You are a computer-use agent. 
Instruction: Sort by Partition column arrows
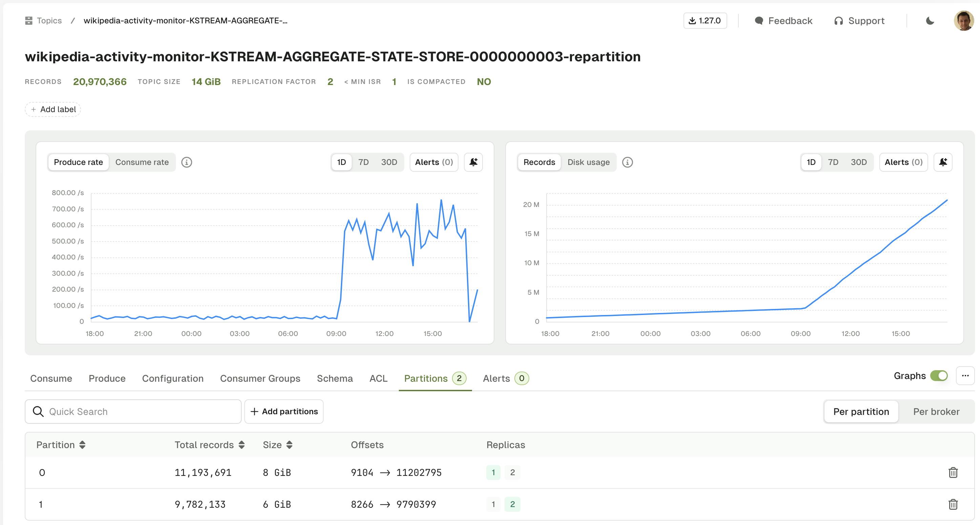click(x=82, y=445)
